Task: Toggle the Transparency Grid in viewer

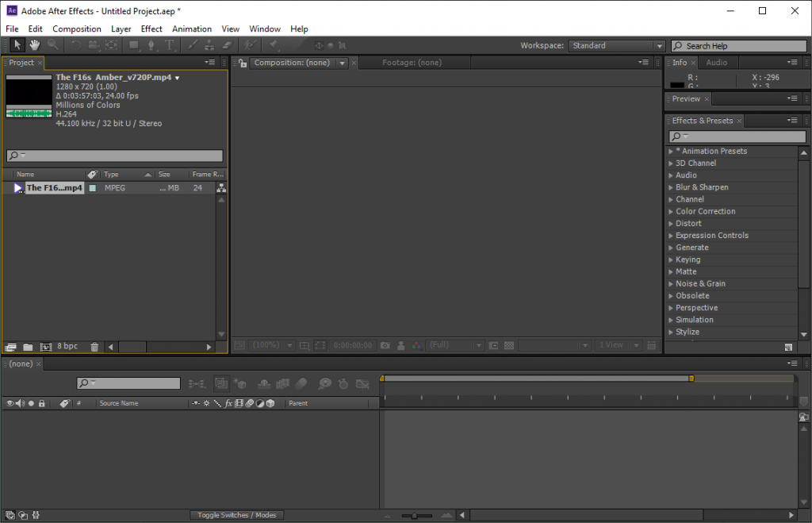Action: pyautogui.click(x=509, y=345)
